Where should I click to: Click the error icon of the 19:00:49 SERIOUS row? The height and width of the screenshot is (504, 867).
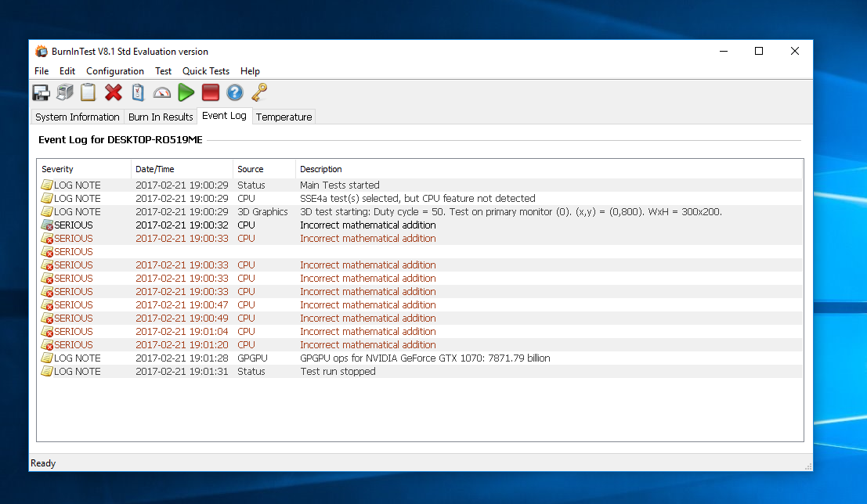tap(47, 319)
